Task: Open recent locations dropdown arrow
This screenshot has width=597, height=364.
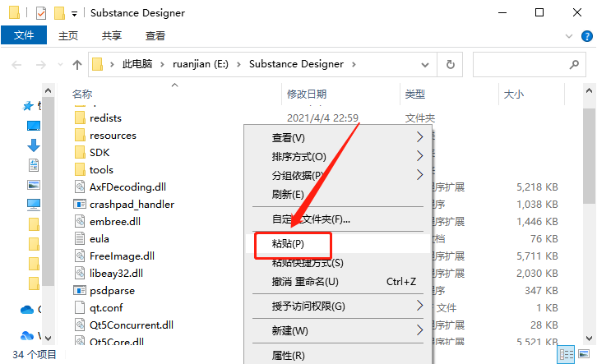Action: point(60,65)
